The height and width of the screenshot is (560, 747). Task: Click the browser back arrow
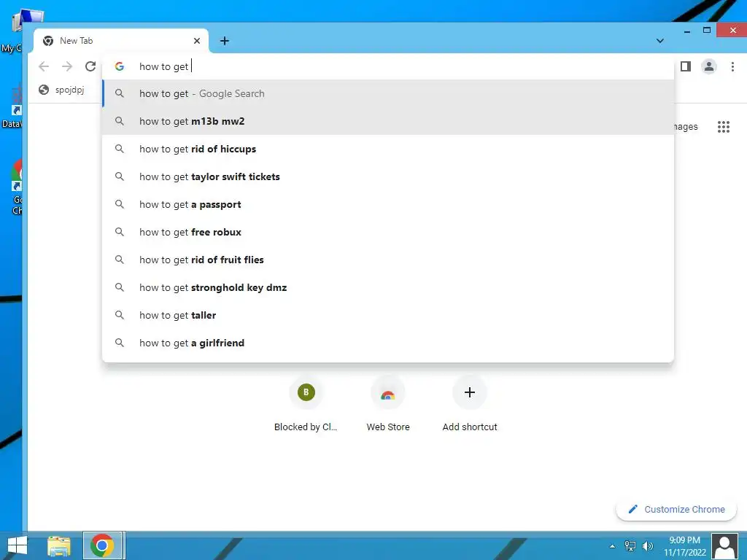44,66
